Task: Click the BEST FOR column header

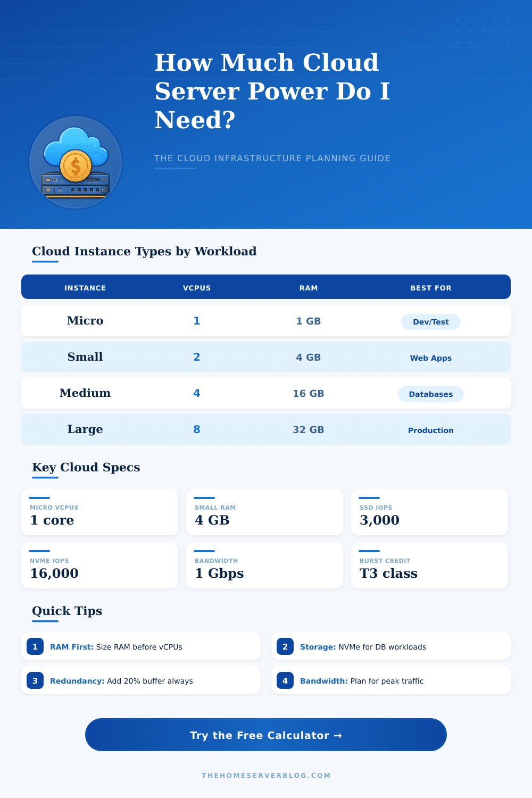Action: (x=431, y=288)
